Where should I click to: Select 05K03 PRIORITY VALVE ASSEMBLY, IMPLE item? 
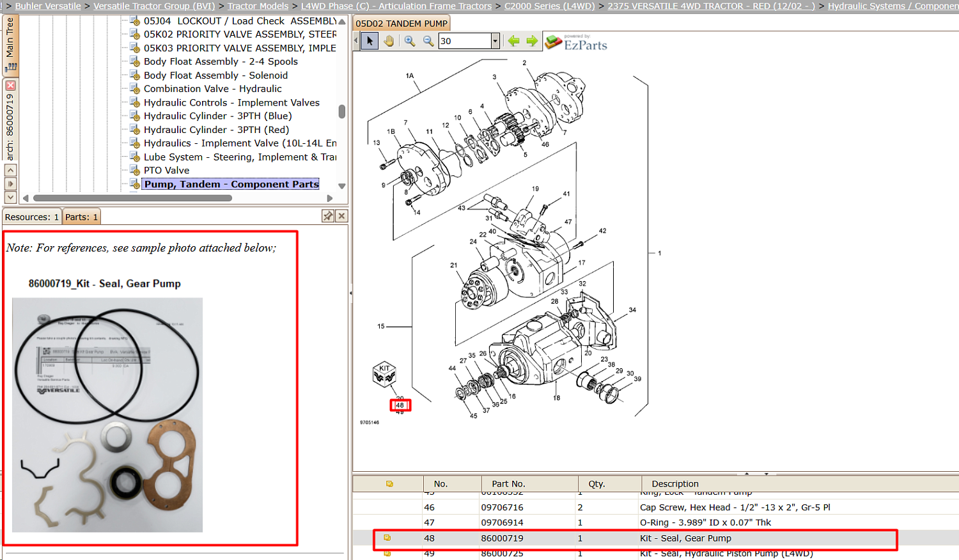(240, 48)
